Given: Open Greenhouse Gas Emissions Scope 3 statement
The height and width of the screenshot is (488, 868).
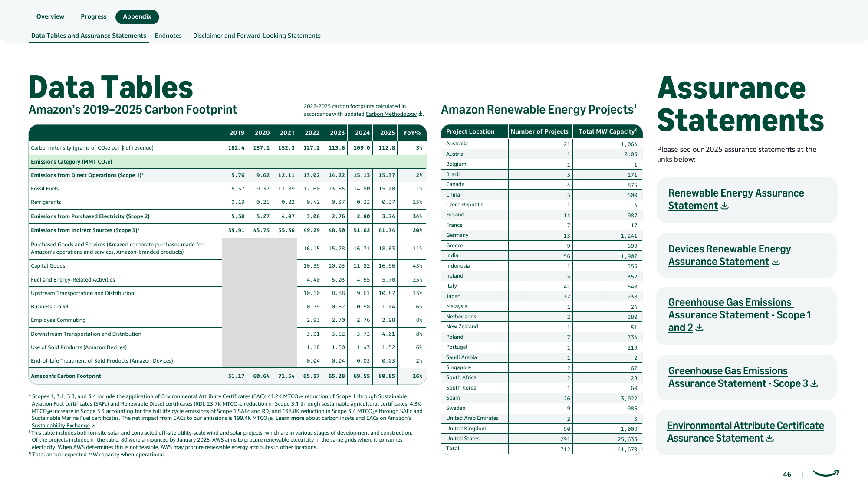Looking at the screenshot, I should point(738,377).
